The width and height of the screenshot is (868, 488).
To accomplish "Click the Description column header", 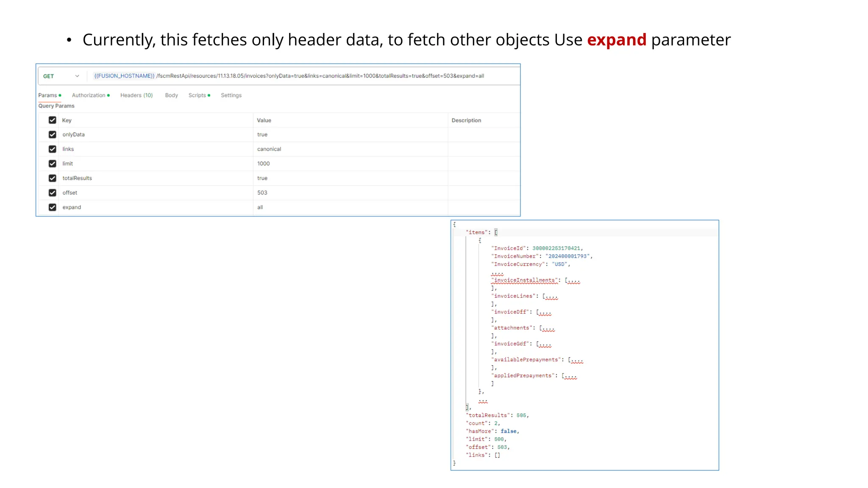I will pyautogui.click(x=466, y=120).
